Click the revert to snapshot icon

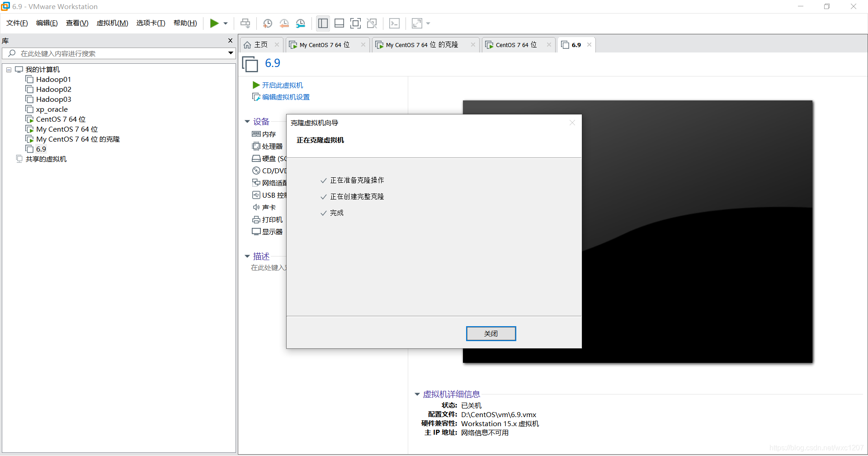[x=284, y=24]
